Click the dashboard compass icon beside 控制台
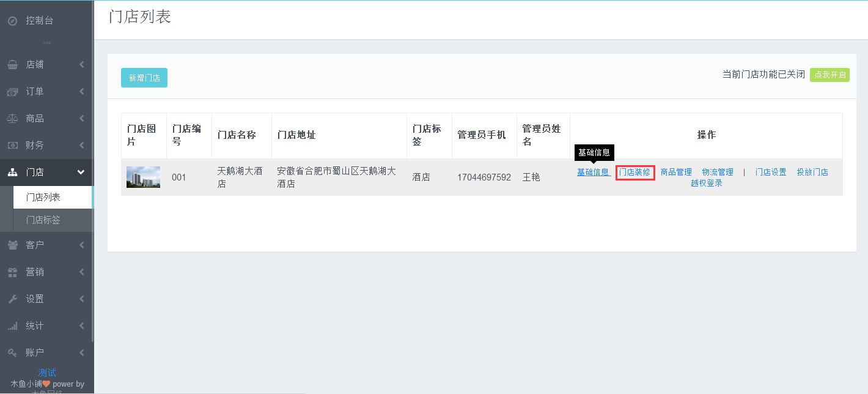Screen dimensions: 868x394 click(12, 21)
